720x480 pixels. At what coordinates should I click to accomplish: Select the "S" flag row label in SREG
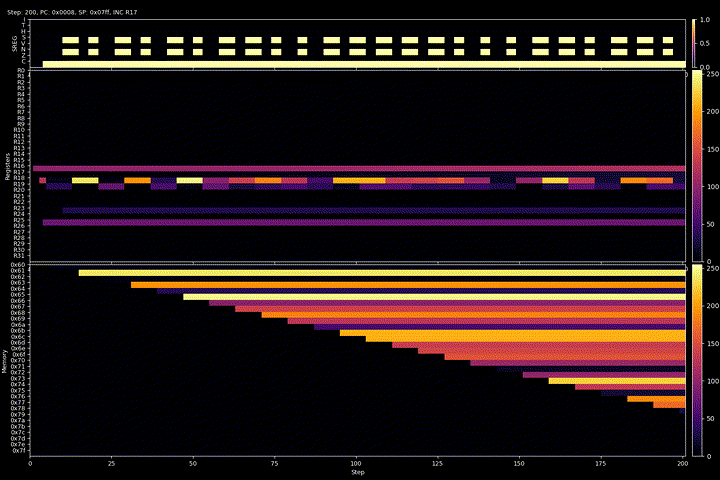click(x=23, y=37)
